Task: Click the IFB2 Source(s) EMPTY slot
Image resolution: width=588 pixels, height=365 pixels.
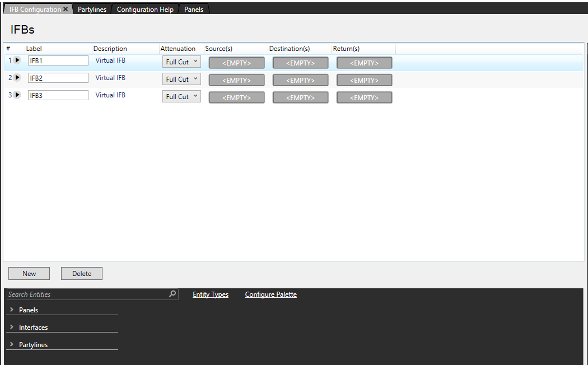Action: click(236, 80)
